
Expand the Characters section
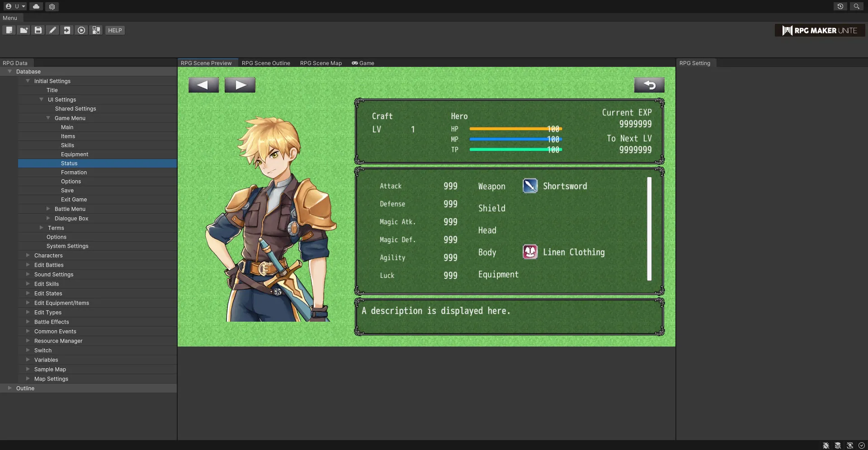point(28,255)
